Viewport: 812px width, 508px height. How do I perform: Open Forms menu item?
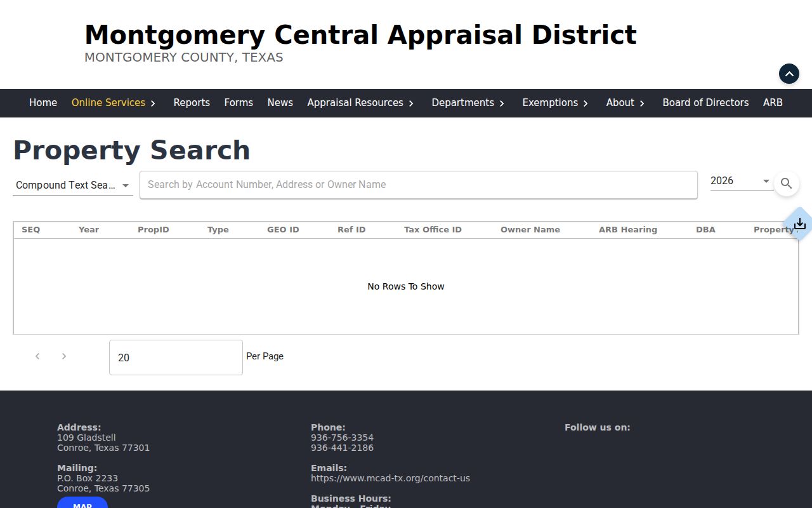tap(239, 102)
